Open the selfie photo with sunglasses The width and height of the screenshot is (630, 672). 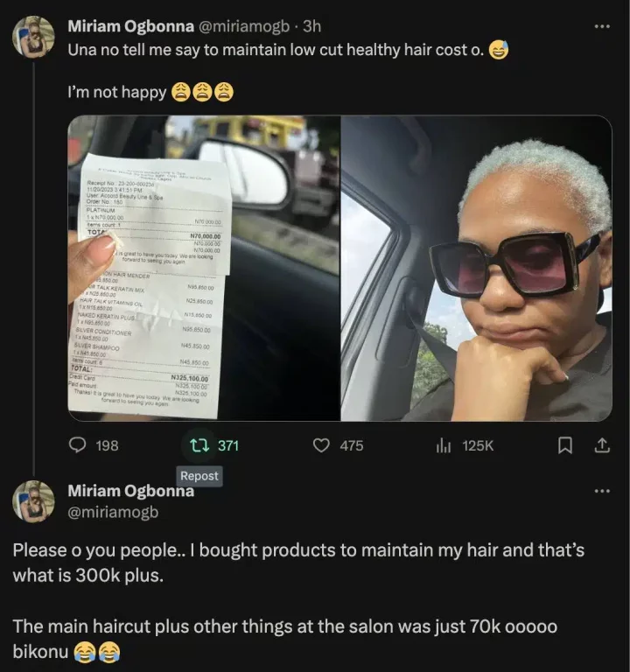pos(477,269)
